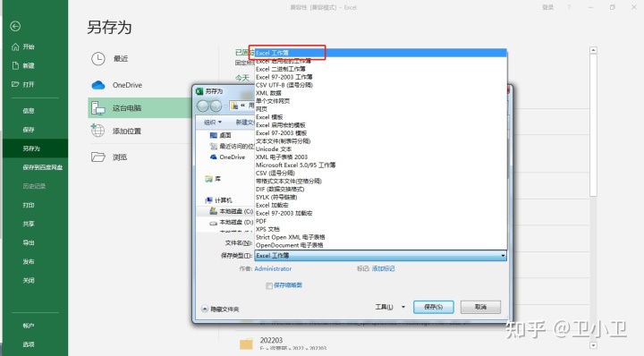Screen dimensions: 644x356
Task: Click the 添加标记 link
Action: [x=383, y=268]
